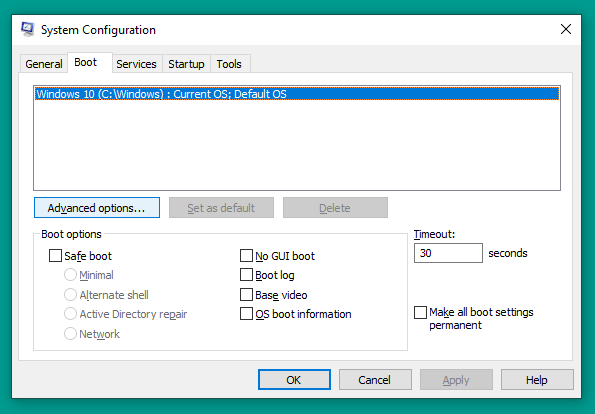Open Advanced options dialog
Image resolution: width=595 pixels, height=414 pixels.
click(x=97, y=208)
